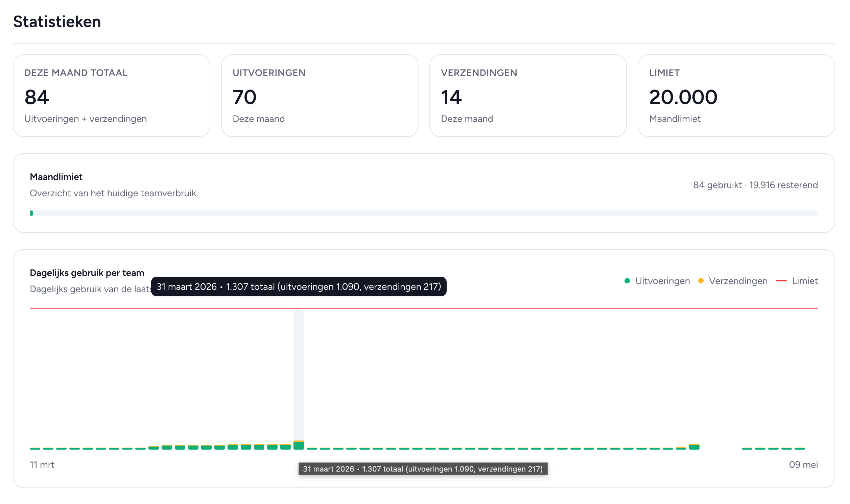Click the gray tooltip below the chart axis
Screen dimensions: 850x504
(x=423, y=469)
